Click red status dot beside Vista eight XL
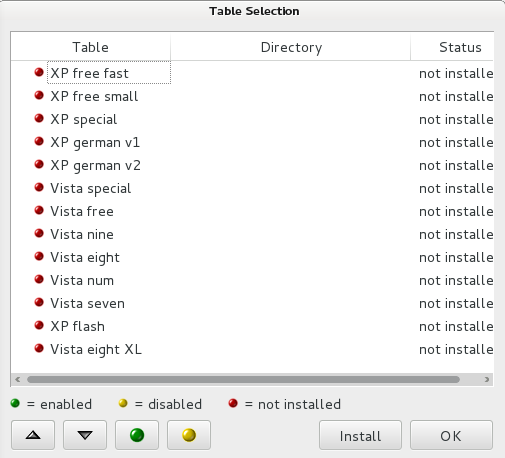 [x=39, y=348]
